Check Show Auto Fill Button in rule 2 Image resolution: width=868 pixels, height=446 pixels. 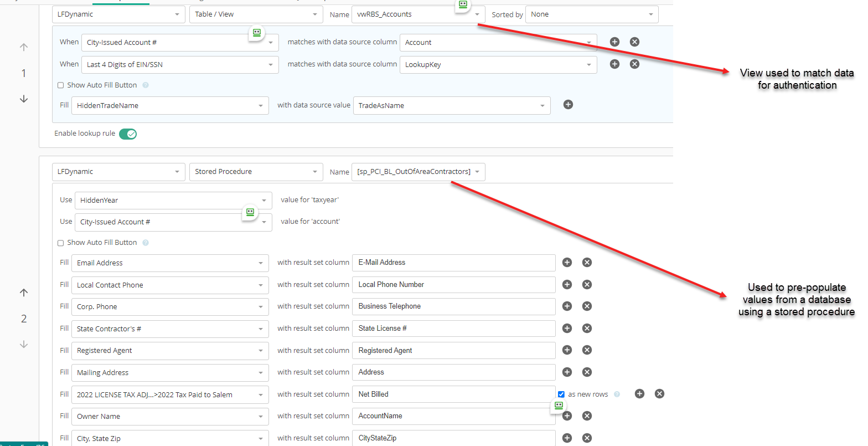[61, 243]
